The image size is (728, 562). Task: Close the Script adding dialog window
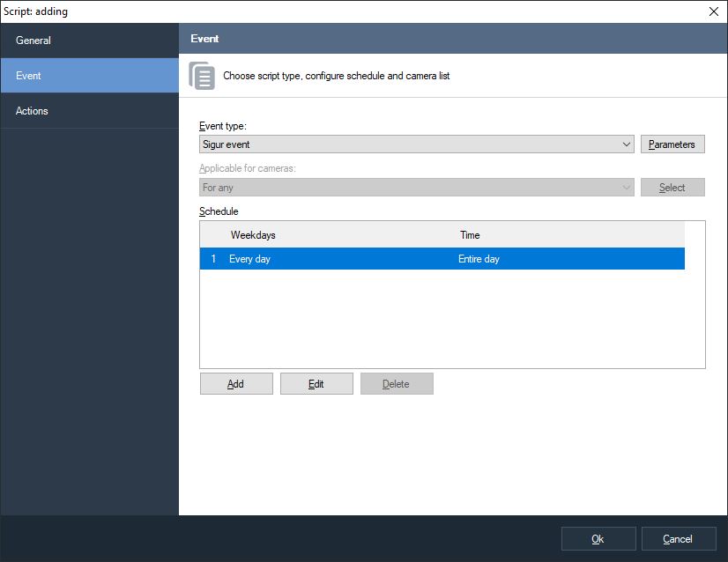tap(713, 11)
